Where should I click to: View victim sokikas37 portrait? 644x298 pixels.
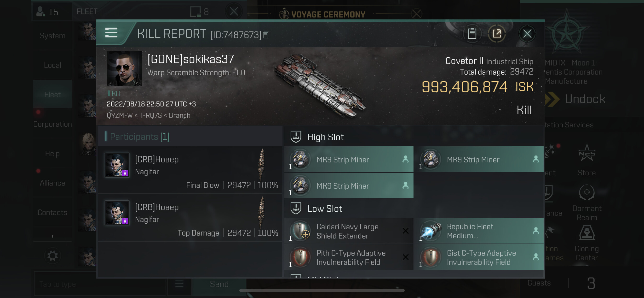click(x=124, y=69)
